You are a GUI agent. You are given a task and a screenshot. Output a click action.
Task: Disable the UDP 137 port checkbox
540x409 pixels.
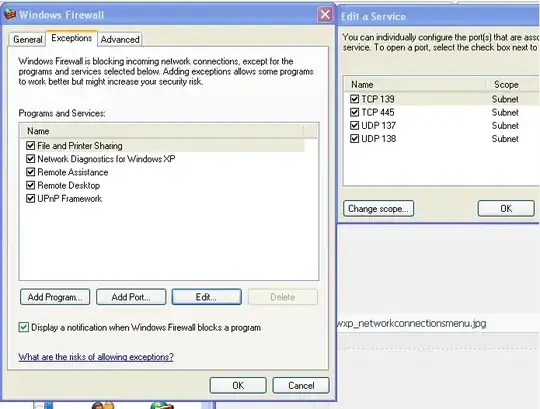354,125
